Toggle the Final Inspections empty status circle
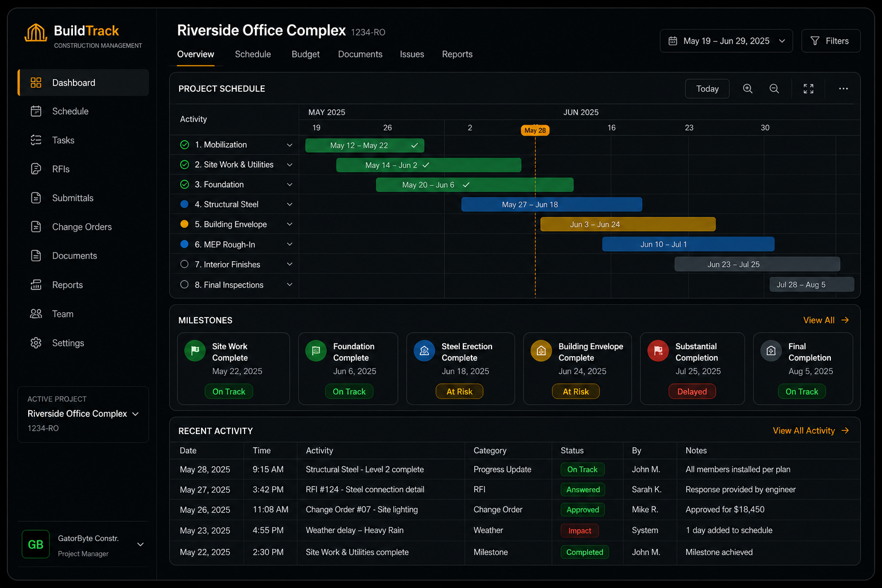882x588 pixels. [184, 284]
